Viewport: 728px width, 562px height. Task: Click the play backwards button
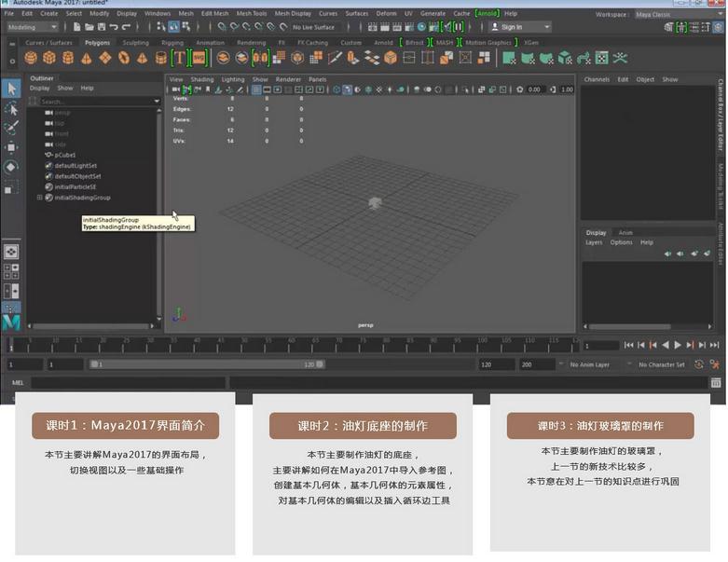click(x=666, y=345)
